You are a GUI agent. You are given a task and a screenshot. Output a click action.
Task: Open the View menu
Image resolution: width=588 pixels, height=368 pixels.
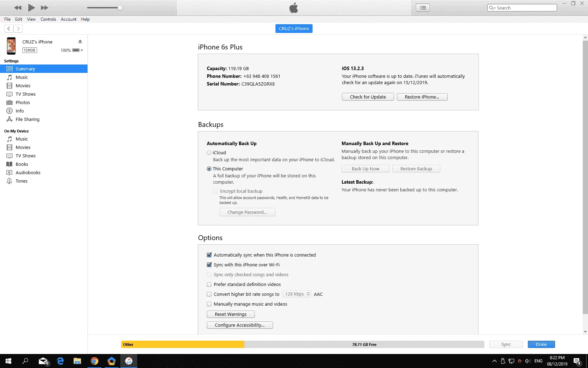point(31,19)
